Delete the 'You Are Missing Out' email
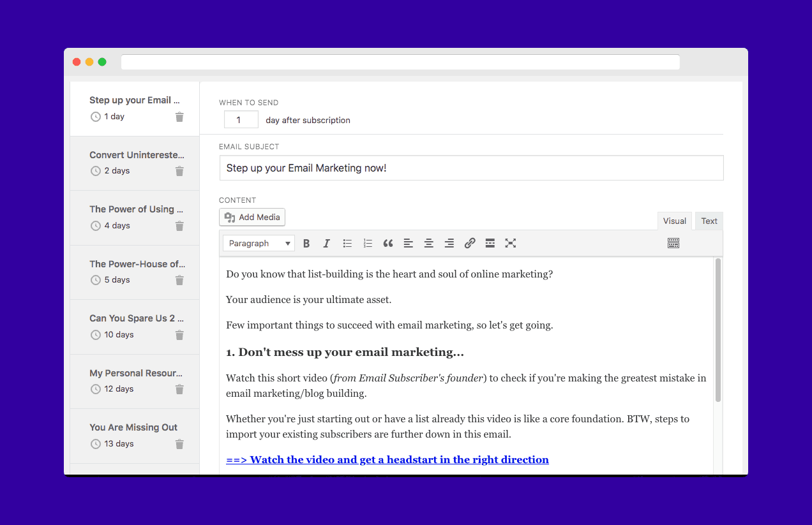Image resolution: width=812 pixels, height=525 pixels. [x=179, y=444]
